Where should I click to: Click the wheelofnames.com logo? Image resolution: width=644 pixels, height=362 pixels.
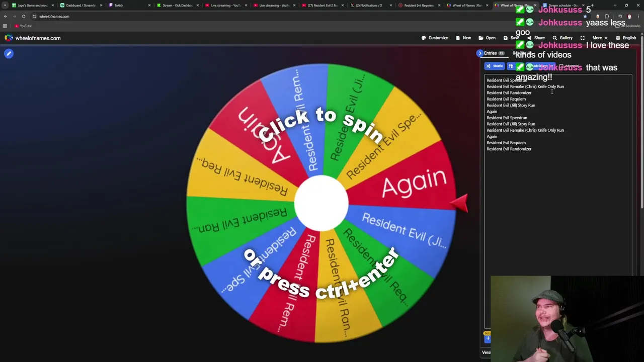click(33, 38)
